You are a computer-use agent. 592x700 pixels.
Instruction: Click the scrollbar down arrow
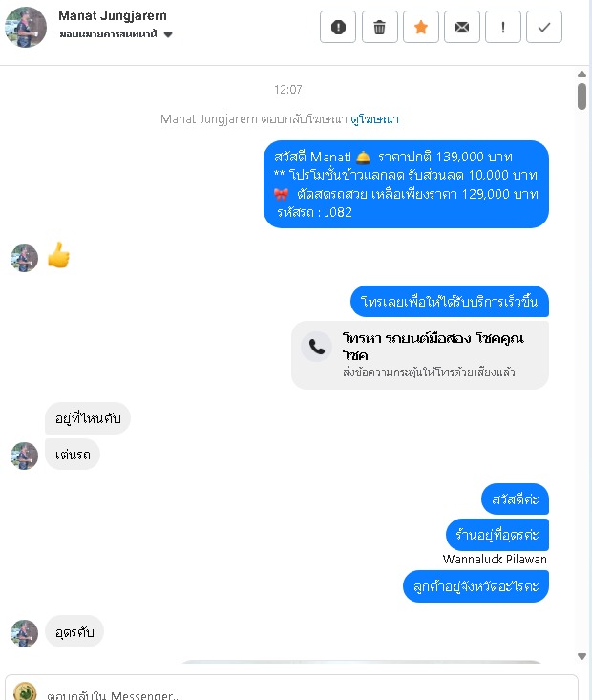click(581, 656)
